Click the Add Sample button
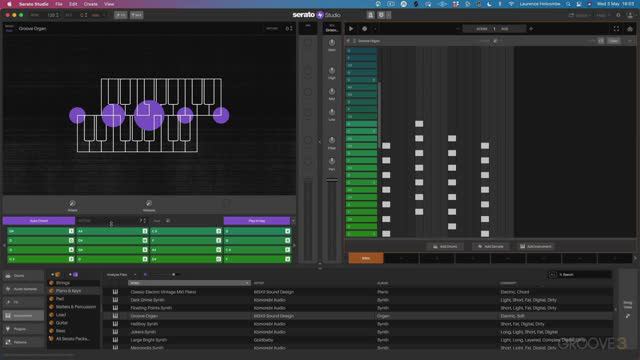Image resolution: width=640 pixels, height=360 pixels. (491, 247)
